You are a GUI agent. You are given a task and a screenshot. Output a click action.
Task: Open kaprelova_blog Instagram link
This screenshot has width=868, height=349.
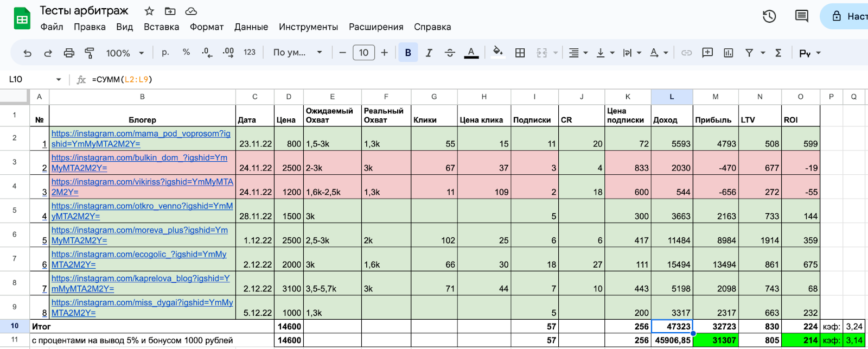coord(141,283)
